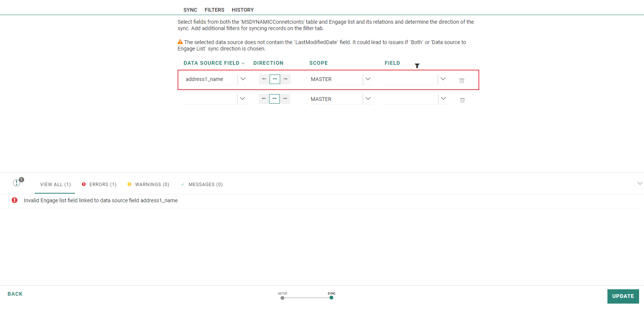The image size is (644, 310).
Task: Delete the address1_name mapping row
Action: click(x=462, y=81)
